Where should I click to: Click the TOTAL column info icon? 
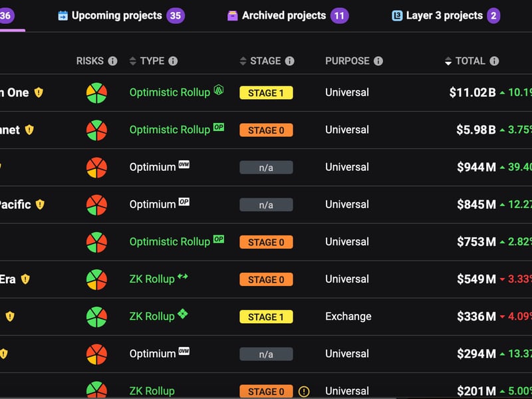[x=494, y=61]
